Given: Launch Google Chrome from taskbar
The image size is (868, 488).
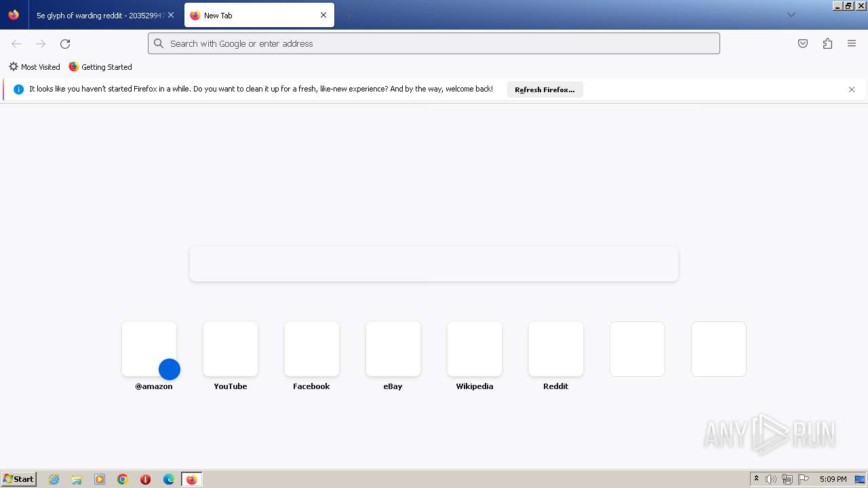Looking at the screenshot, I should click(x=123, y=479).
